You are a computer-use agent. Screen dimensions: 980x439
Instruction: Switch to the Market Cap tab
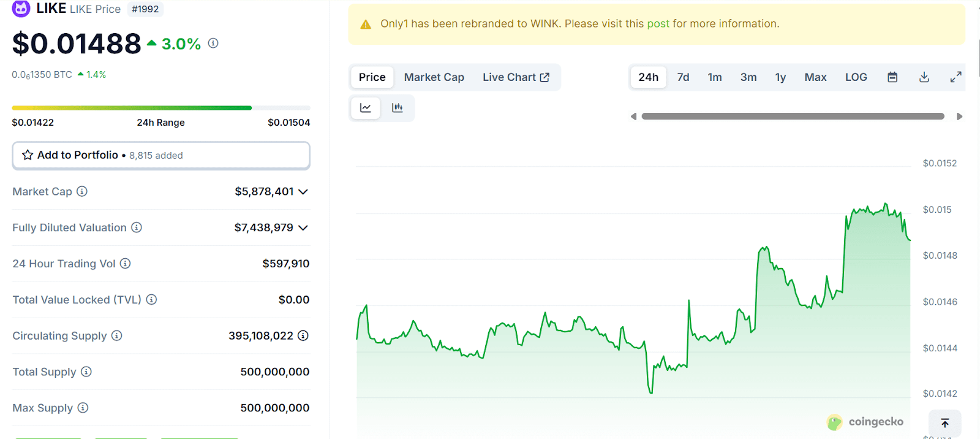pos(434,77)
